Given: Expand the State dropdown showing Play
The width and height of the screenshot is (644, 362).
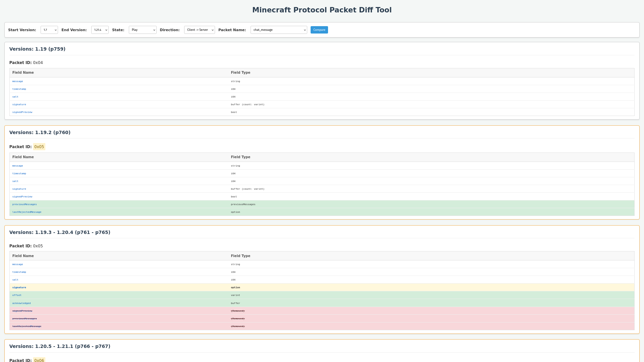Looking at the screenshot, I should [143, 30].
